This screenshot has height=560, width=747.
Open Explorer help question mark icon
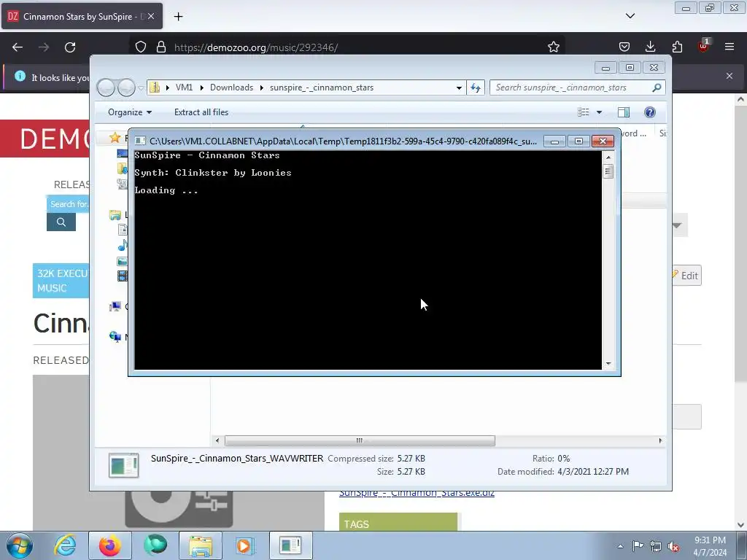point(650,112)
